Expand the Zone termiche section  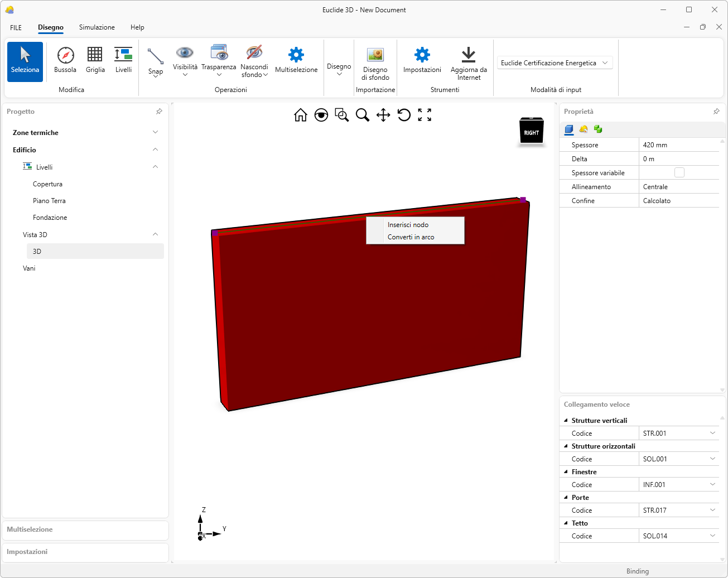pos(155,132)
